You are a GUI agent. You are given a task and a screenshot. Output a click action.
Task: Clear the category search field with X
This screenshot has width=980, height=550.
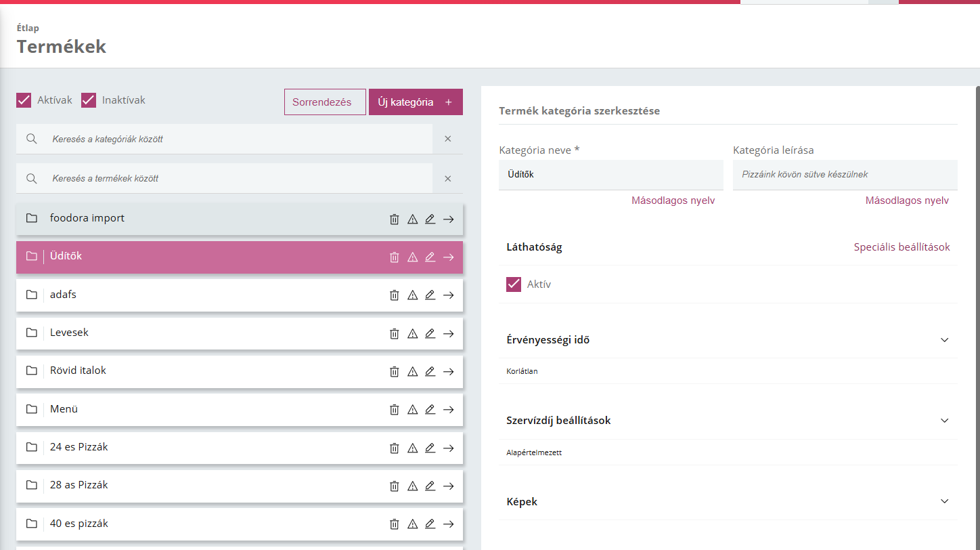pyautogui.click(x=447, y=139)
